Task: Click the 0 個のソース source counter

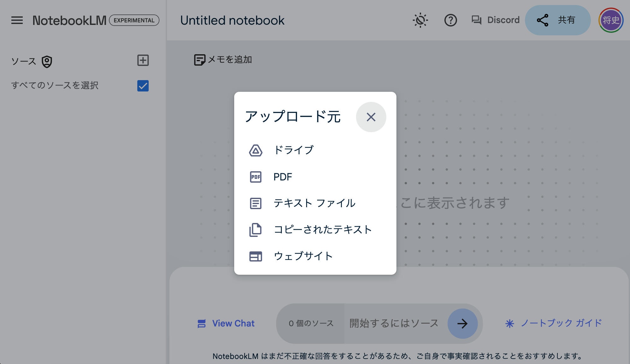Action: (311, 324)
